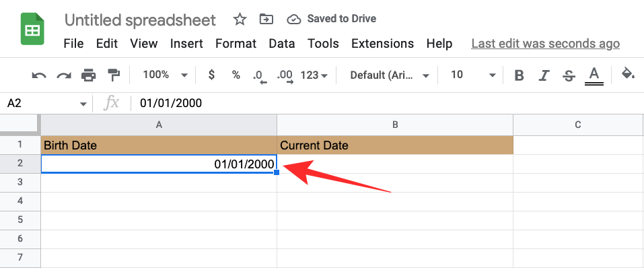Select the Paint format roller icon
Screen dimensions: 644x268
[x=113, y=75]
